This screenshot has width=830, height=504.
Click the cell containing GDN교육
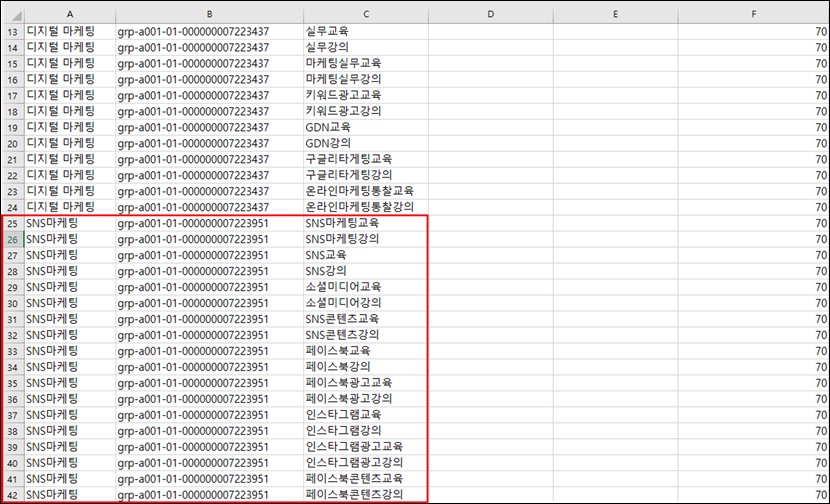(x=366, y=127)
